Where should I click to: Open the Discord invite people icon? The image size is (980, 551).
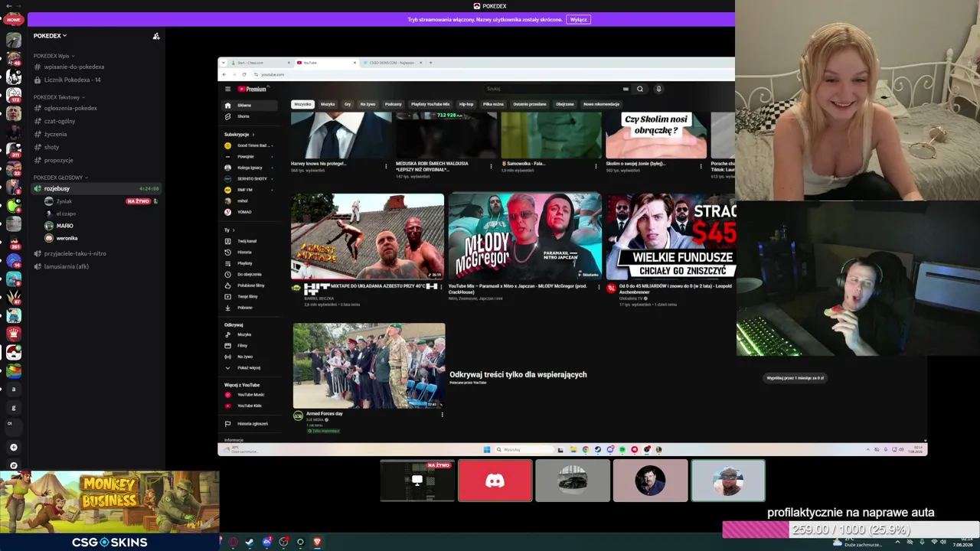pos(156,36)
